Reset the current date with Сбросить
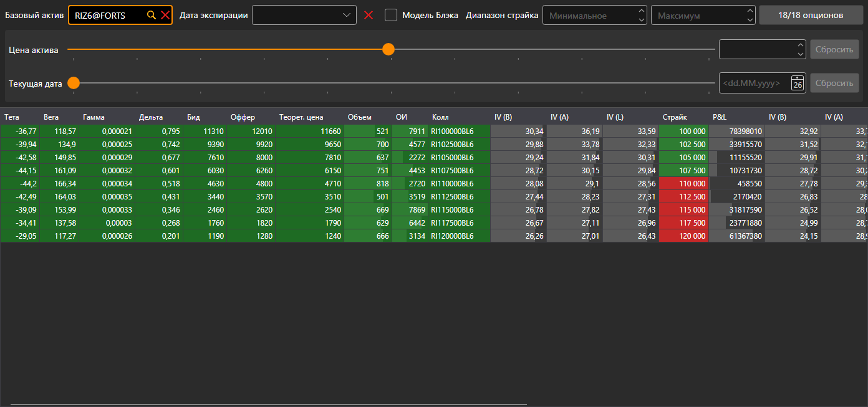 pyautogui.click(x=834, y=83)
